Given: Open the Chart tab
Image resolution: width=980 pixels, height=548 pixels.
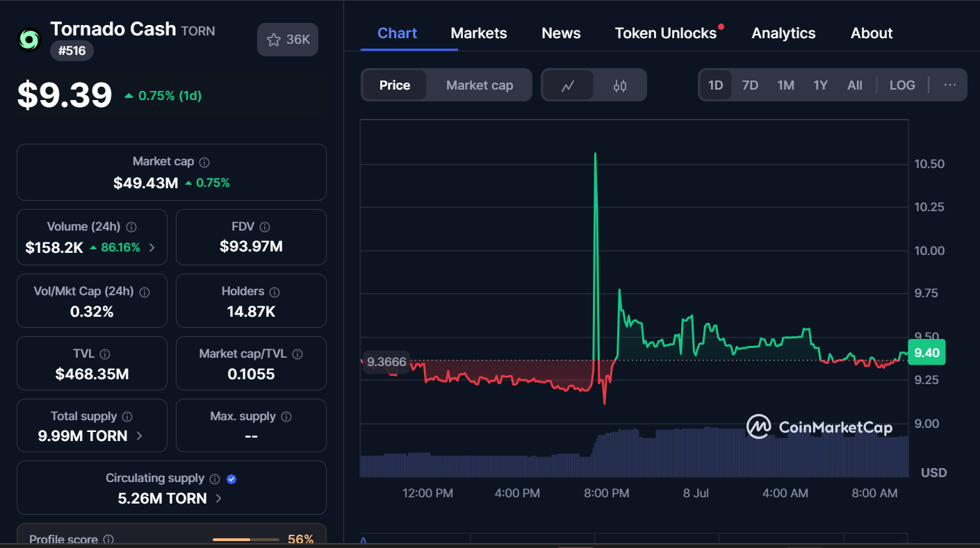Looking at the screenshot, I should [398, 33].
